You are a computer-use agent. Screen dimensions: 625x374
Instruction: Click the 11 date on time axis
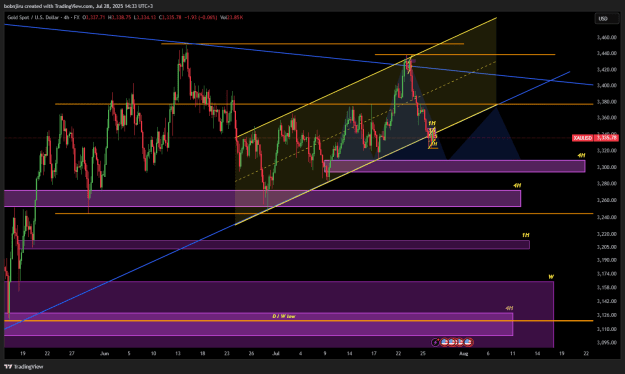coord(513,353)
